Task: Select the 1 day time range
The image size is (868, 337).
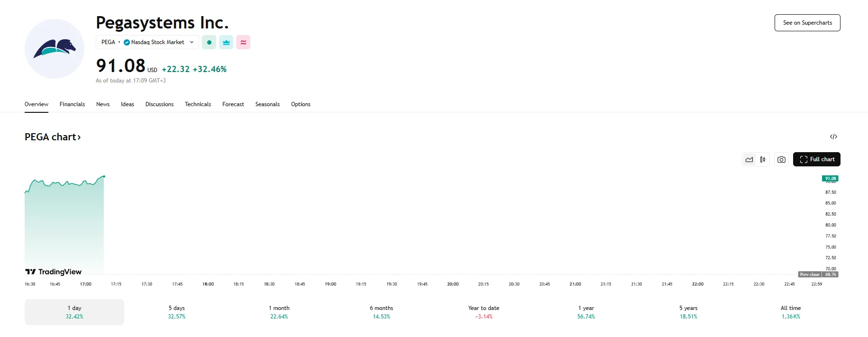Action: click(x=74, y=312)
